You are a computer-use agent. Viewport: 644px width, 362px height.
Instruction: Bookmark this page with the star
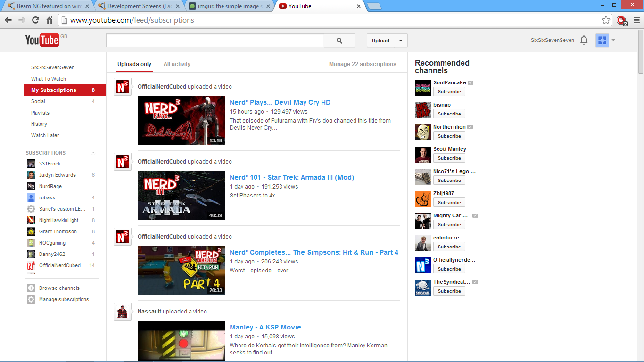[x=606, y=20]
